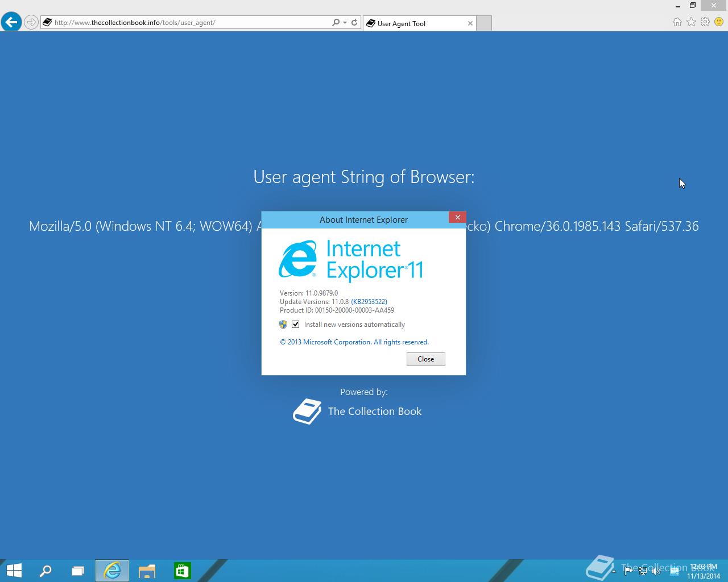
Task: Click the taskbar clock showing 11/13/2014
Action: [703, 571]
